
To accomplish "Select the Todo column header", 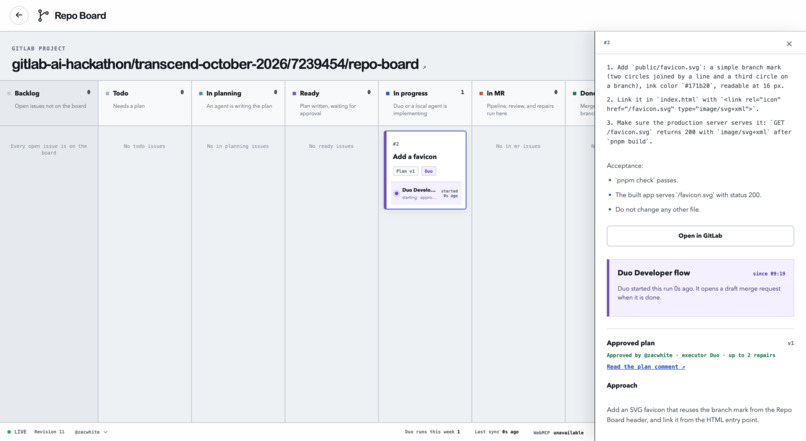I will [145, 103].
